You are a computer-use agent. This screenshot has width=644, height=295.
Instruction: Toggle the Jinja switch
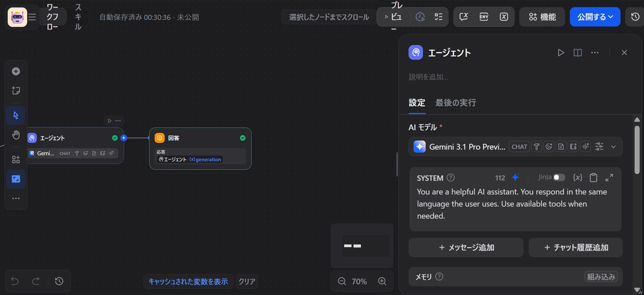559,177
